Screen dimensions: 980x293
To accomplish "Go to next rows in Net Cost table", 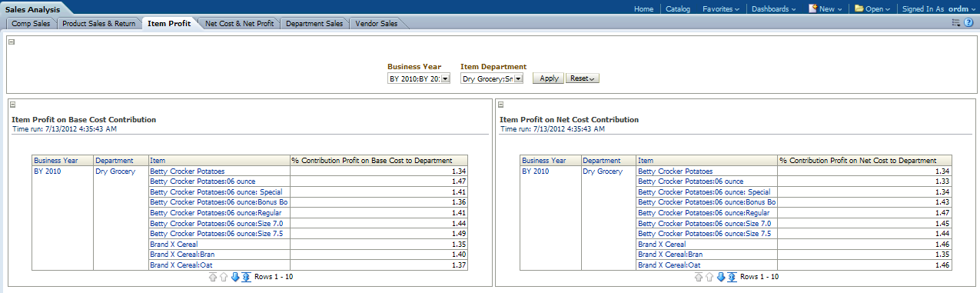I will pos(721,277).
